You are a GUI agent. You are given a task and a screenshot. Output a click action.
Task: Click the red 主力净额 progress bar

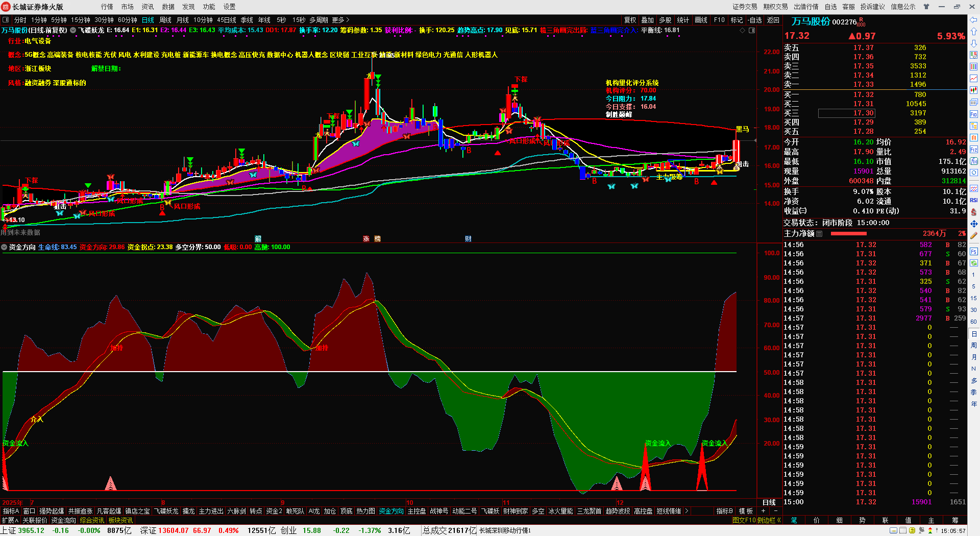click(x=849, y=234)
